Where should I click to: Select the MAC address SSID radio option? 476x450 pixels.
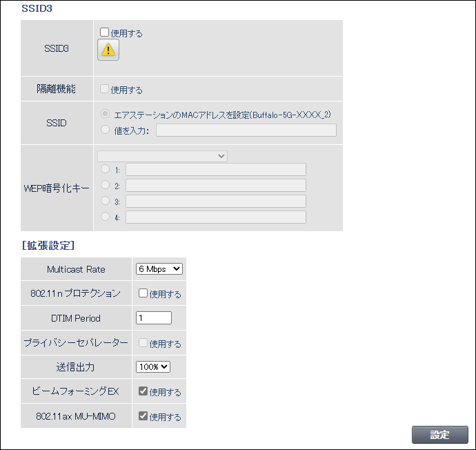(x=105, y=114)
